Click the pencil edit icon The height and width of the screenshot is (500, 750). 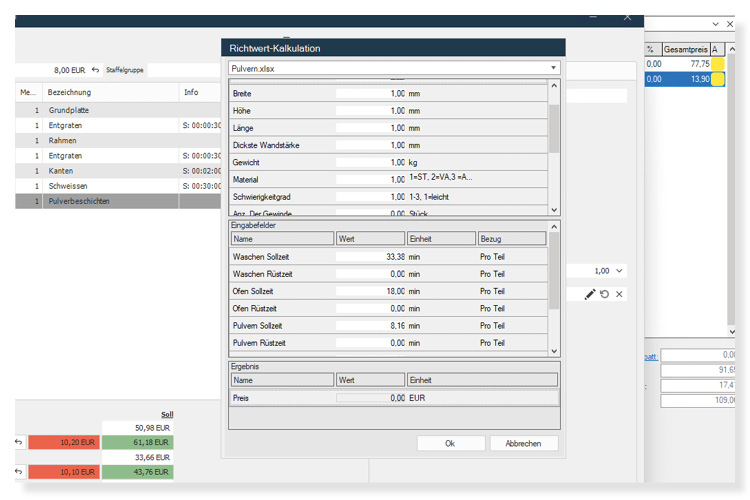click(x=590, y=294)
